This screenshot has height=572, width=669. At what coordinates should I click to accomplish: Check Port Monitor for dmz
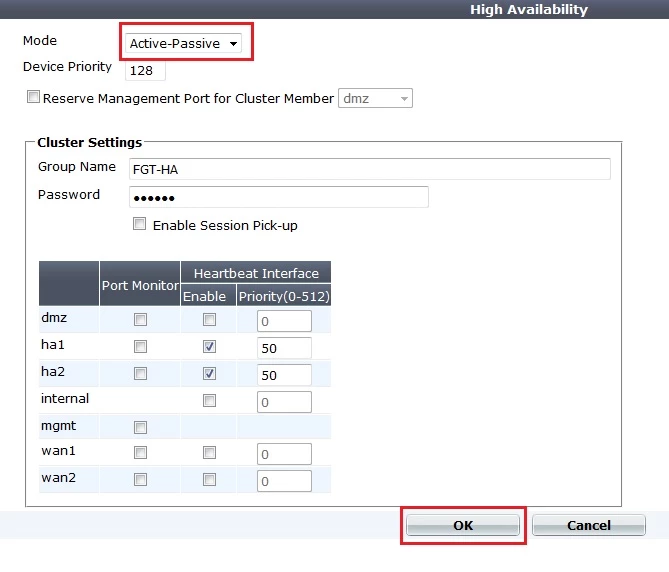[x=140, y=319]
